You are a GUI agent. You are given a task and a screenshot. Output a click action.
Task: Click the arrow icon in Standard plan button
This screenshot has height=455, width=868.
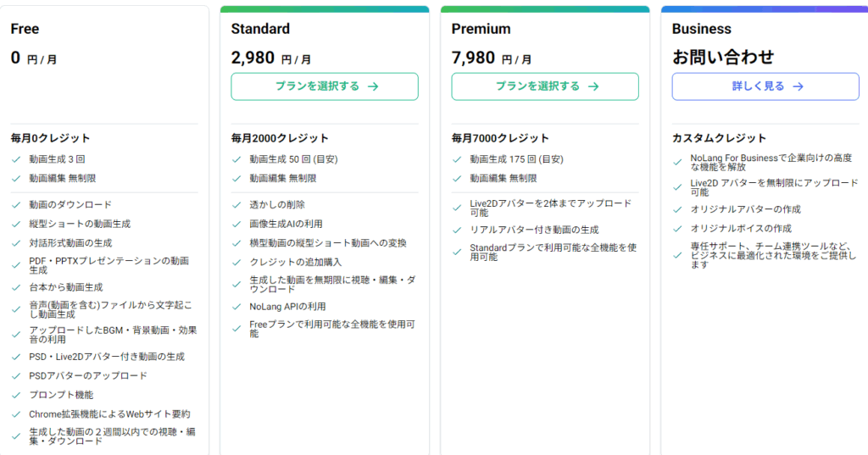click(373, 86)
